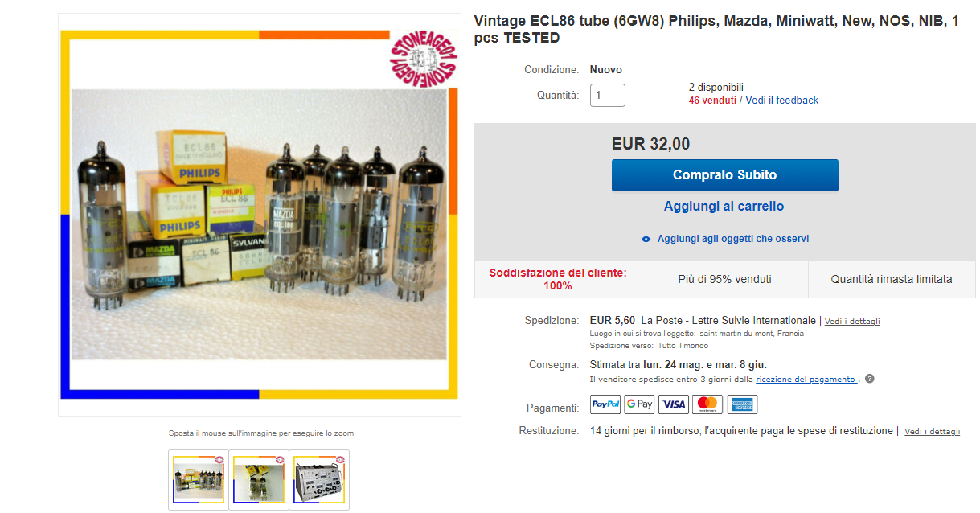Click the help icon beside ricezione del pagamento
The image size is (980, 513).
pyautogui.click(x=869, y=379)
